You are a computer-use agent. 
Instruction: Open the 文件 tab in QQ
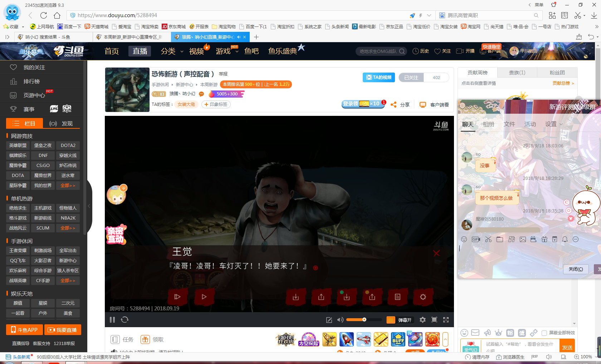pyautogui.click(x=509, y=124)
